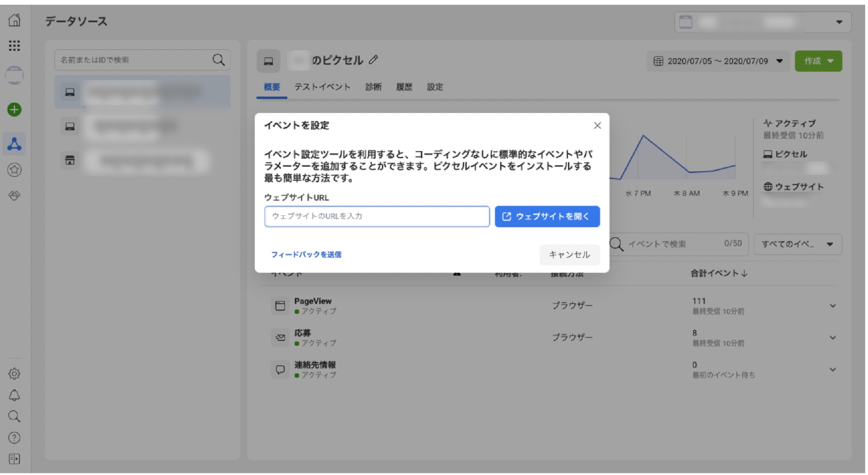This screenshot has width=868, height=475.
Task: Click the home icon in left sidebar
Action: pos(14,20)
